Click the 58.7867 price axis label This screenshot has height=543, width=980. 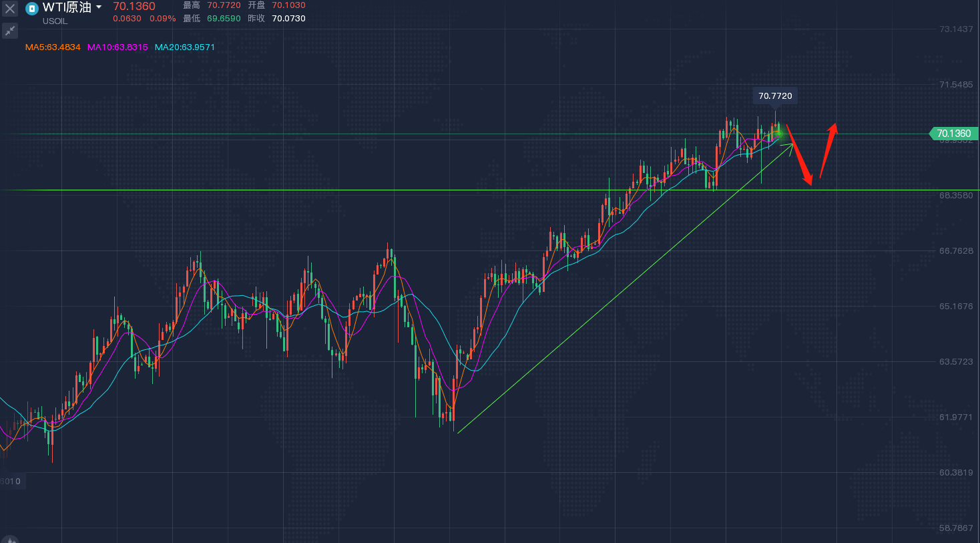tap(956, 528)
